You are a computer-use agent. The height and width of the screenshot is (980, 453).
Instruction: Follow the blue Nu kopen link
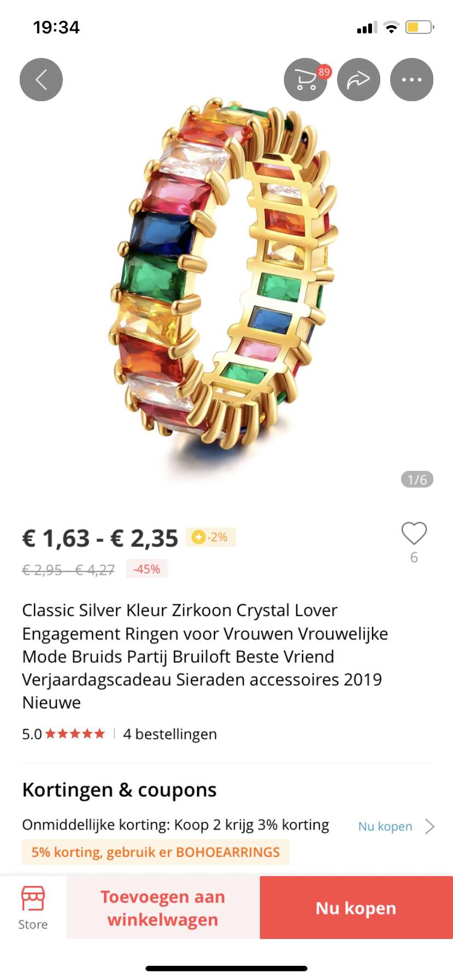(385, 826)
